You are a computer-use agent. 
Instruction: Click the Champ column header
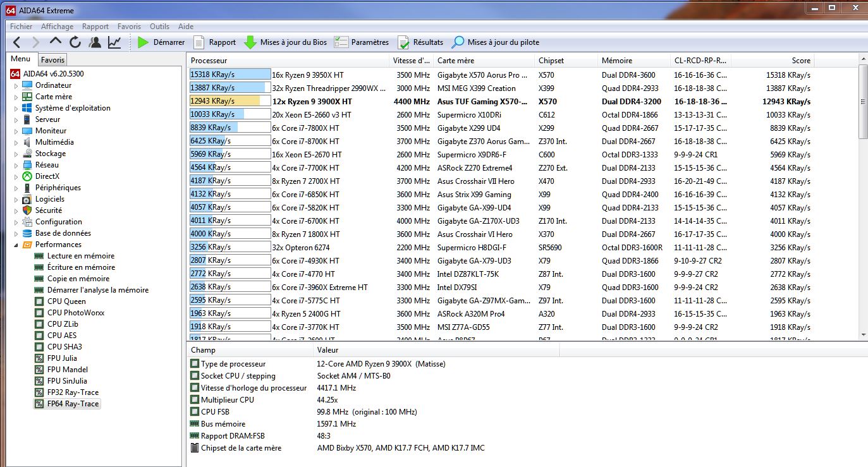[x=251, y=350]
